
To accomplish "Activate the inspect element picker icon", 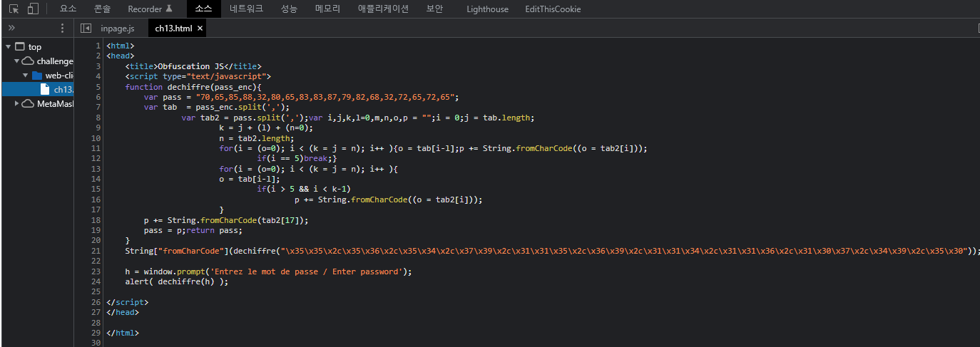I will point(14,9).
